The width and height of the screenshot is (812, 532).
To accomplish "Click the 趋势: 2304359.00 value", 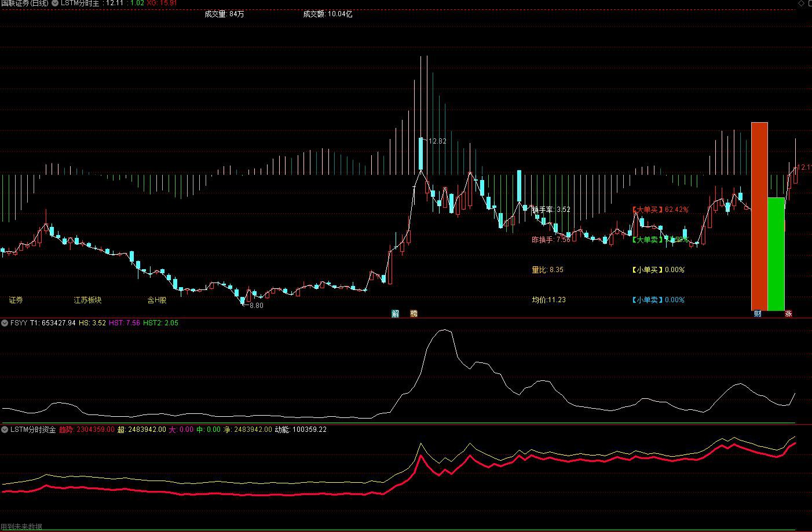I will coord(87,430).
